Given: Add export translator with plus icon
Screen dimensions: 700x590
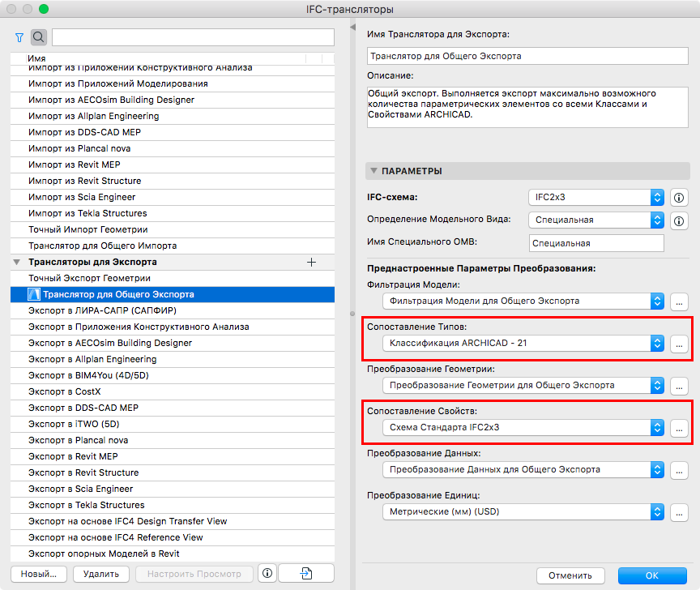Looking at the screenshot, I should tap(312, 262).
